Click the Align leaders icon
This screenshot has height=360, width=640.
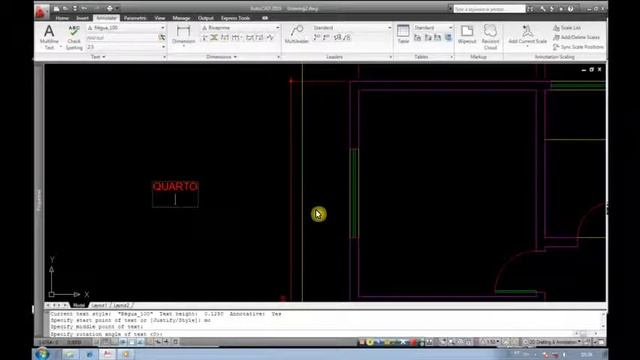[337, 38]
